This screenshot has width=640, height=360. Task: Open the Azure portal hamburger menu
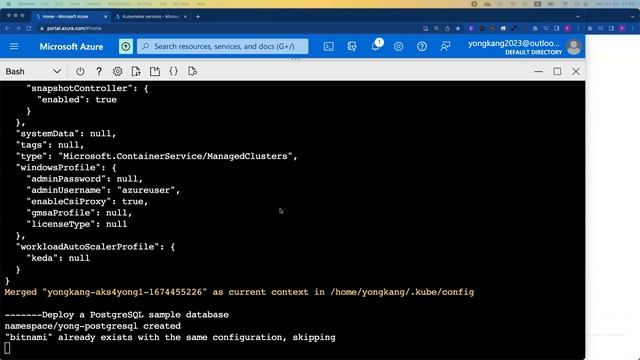click(x=14, y=46)
